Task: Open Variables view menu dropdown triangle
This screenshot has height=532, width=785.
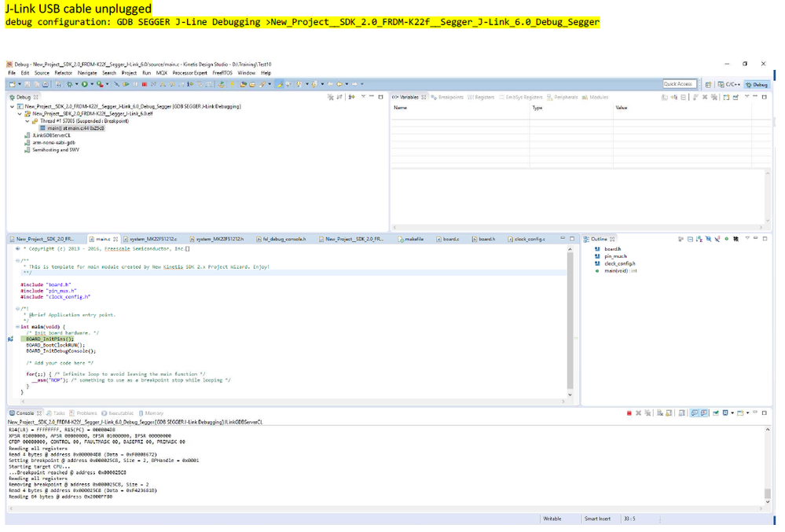Action: click(x=746, y=96)
